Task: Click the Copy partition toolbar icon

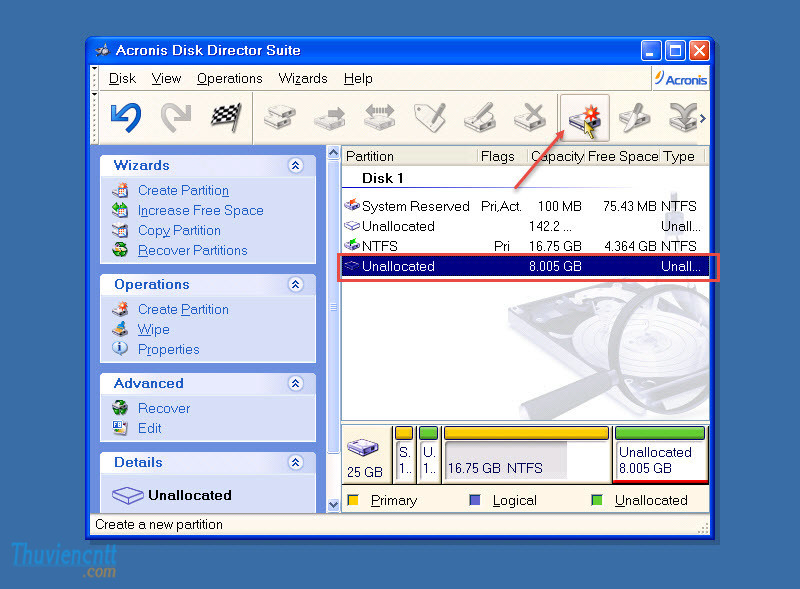Action: click(280, 117)
